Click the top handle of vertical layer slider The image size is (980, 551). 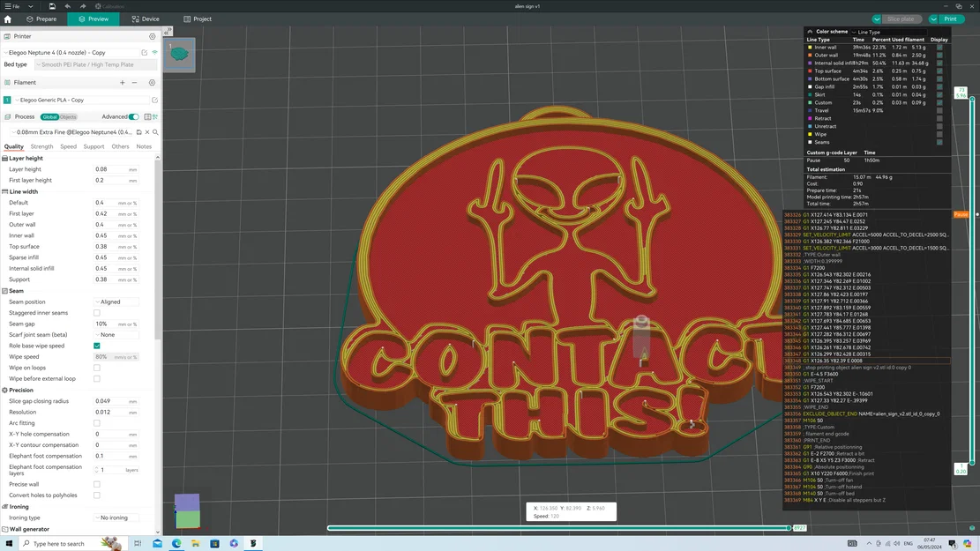972,98
